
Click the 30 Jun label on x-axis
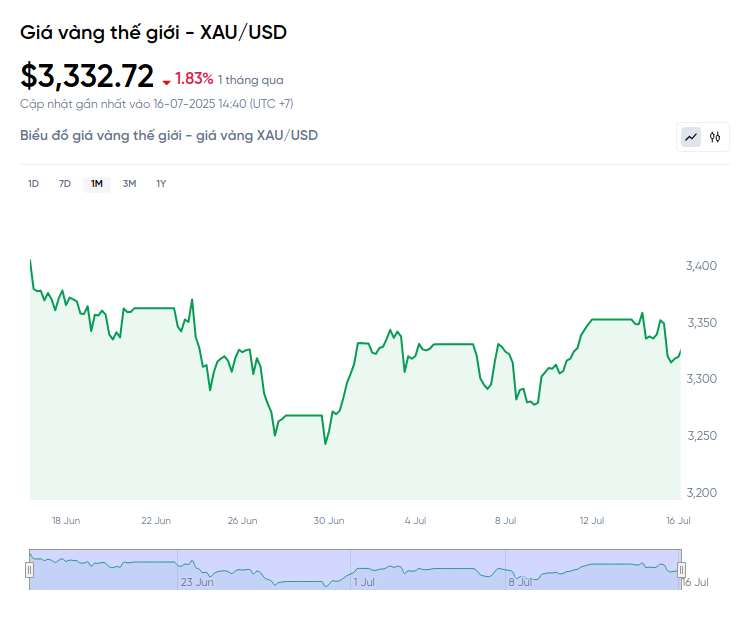point(329,521)
